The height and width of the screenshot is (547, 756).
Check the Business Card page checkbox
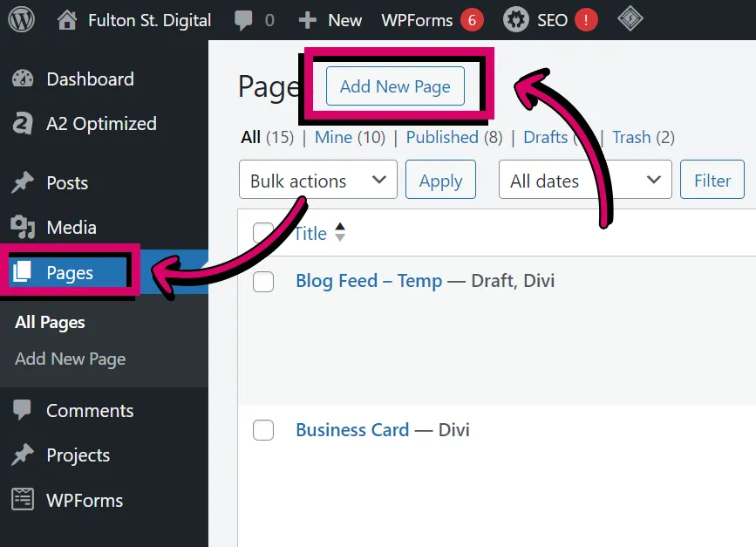(x=263, y=430)
